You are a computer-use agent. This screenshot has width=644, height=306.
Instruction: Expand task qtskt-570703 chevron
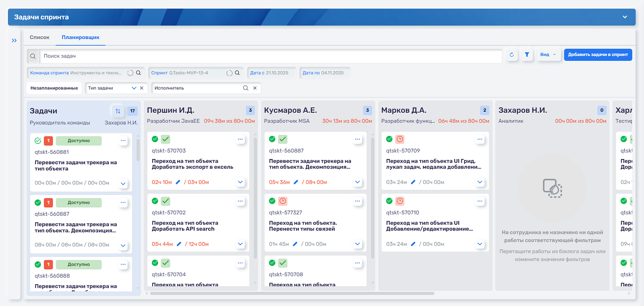tap(240, 182)
